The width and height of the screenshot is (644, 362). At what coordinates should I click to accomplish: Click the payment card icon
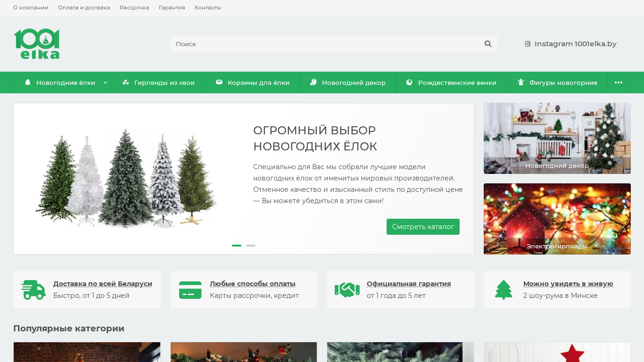pyautogui.click(x=190, y=290)
